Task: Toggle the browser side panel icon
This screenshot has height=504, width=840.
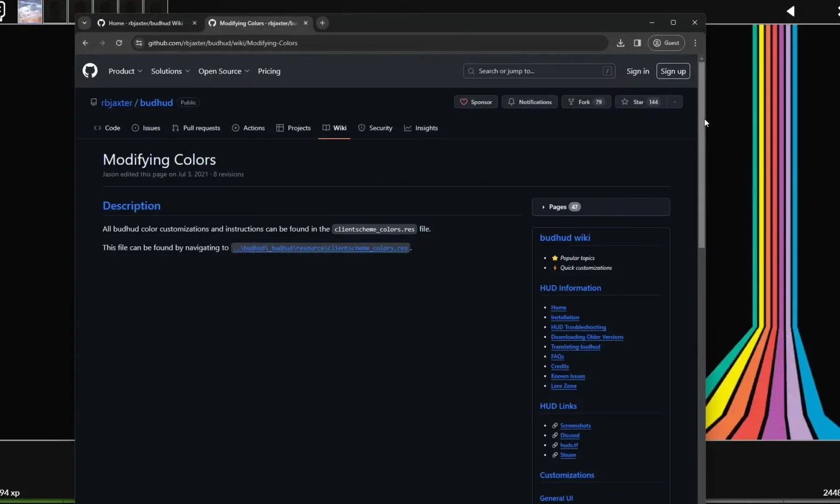Action: coord(637,43)
